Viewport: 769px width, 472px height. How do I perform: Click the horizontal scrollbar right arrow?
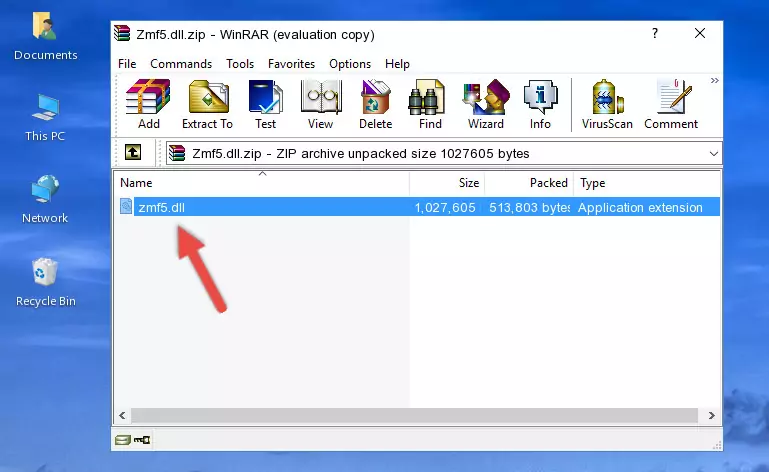point(712,416)
